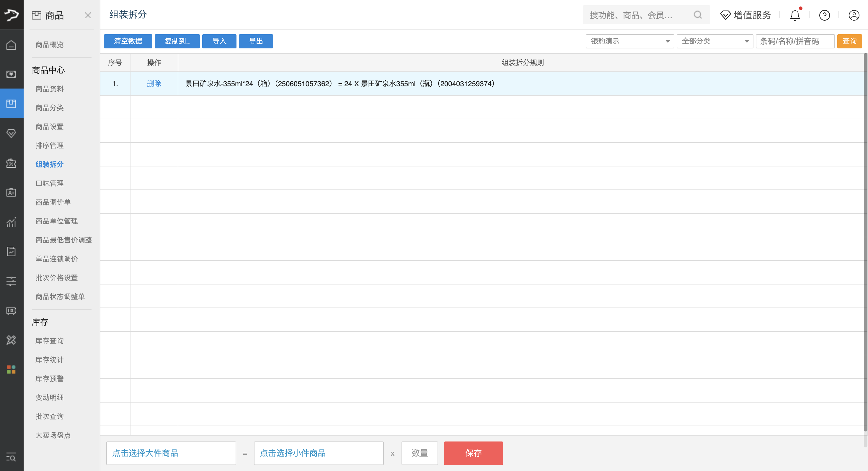
Task: Click the notification bell icon
Action: click(794, 15)
